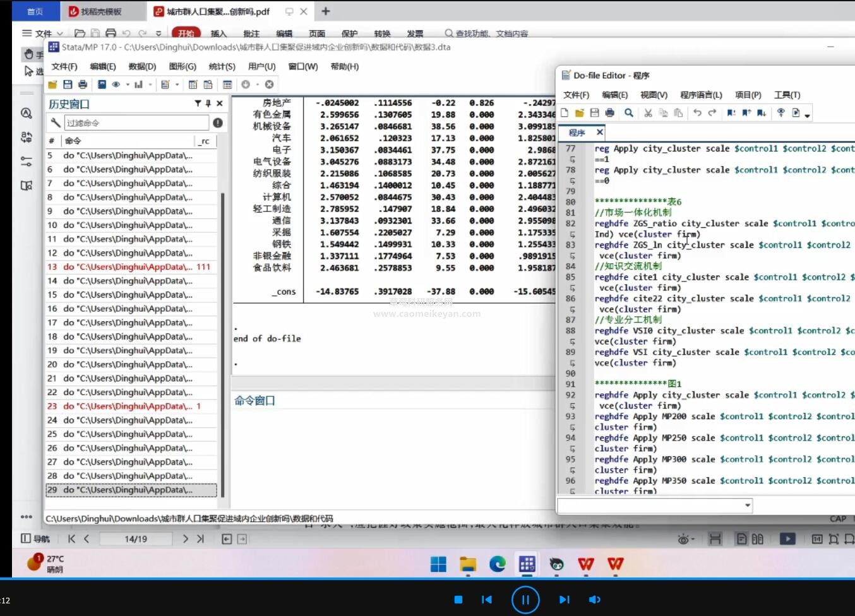Viewport: 855px width, 616px height.
Task: Open Microsoft Edge from taskbar
Action: click(x=498, y=564)
